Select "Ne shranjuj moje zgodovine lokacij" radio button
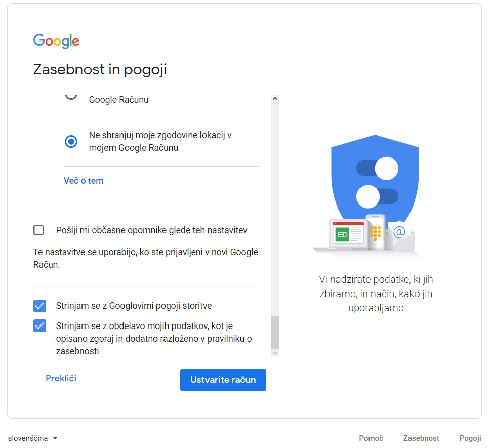The height and width of the screenshot is (448, 492). click(x=71, y=142)
